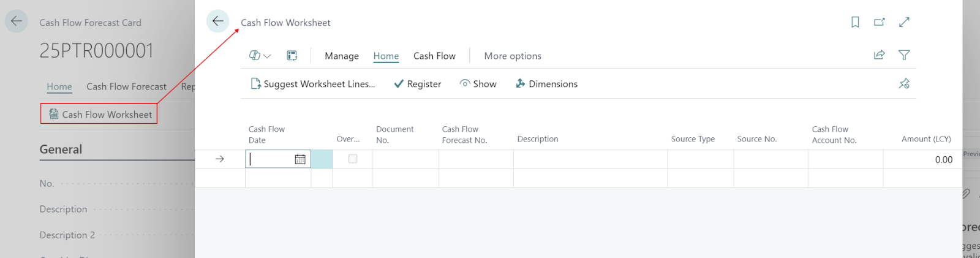Open the filter pane icon
The height and width of the screenshot is (258, 980).
[904, 55]
